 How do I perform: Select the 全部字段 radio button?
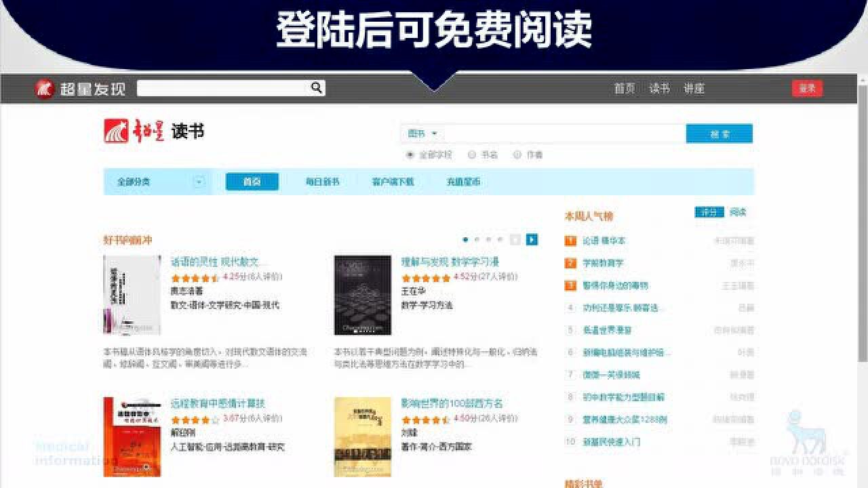click(410, 155)
